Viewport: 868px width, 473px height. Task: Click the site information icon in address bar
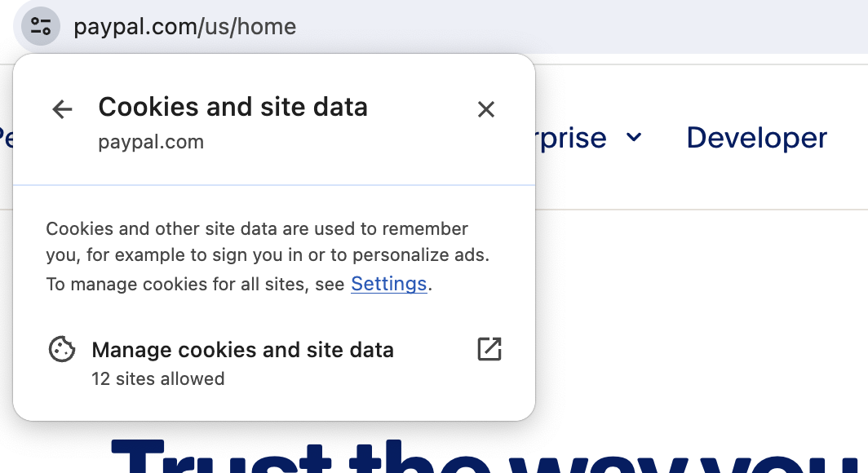pos(41,27)
